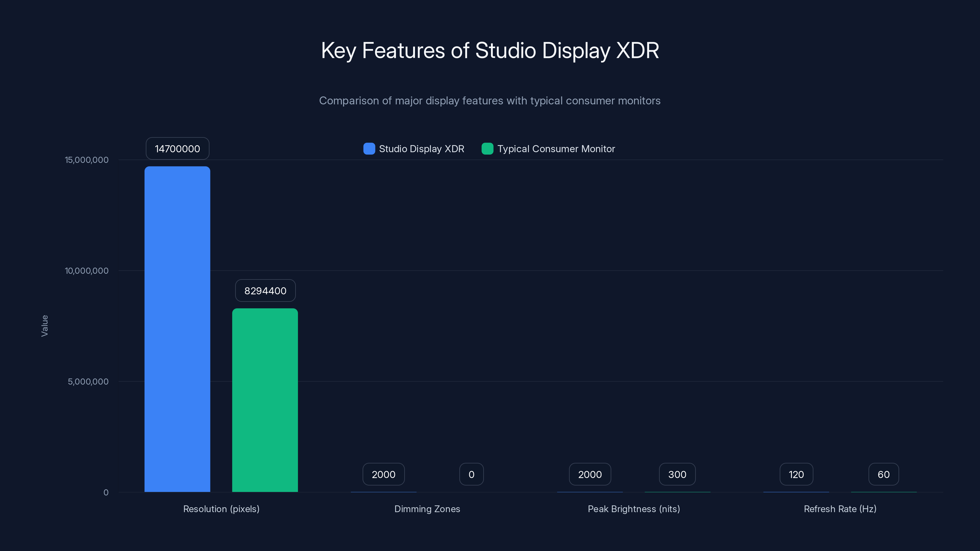This screenshot has height=551, width=980.
Task: Click the Dimming Zones axis label
Action: click(x=428, y=509)
